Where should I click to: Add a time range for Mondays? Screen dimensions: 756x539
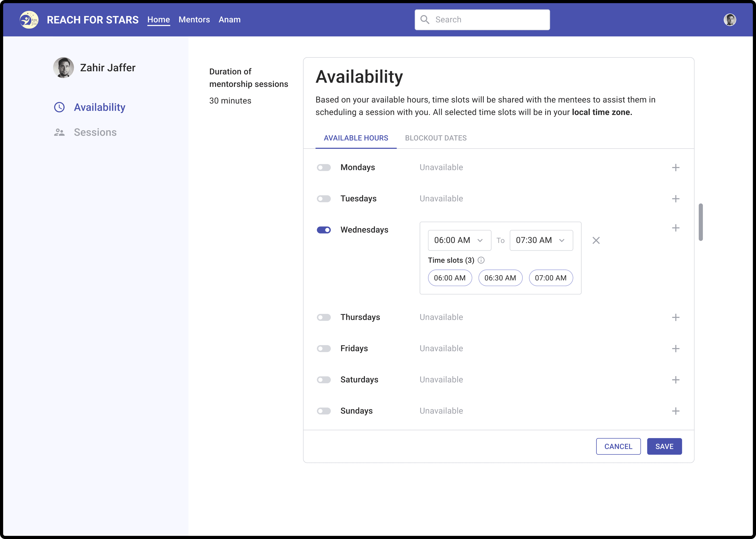[675, 168]
